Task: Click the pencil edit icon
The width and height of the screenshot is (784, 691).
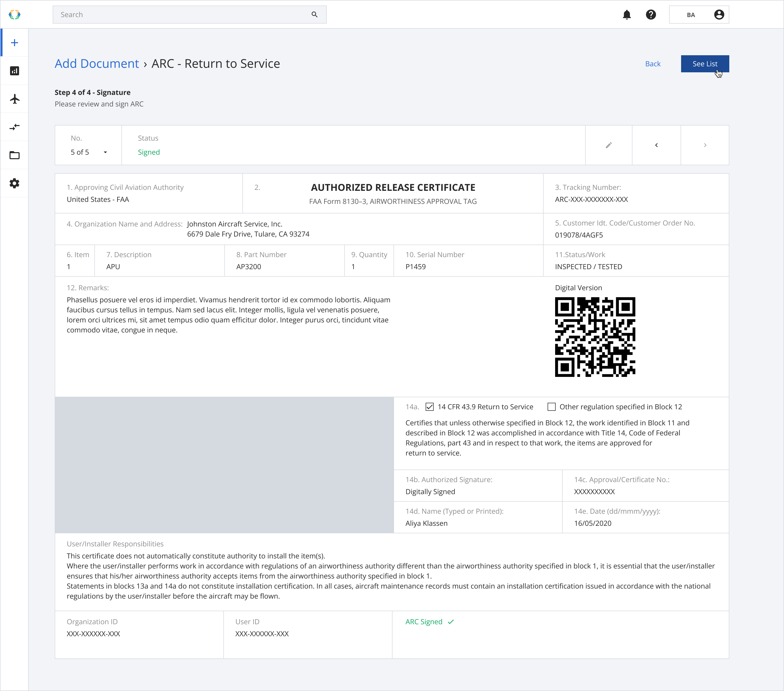Action: click(x=609, y=145)
